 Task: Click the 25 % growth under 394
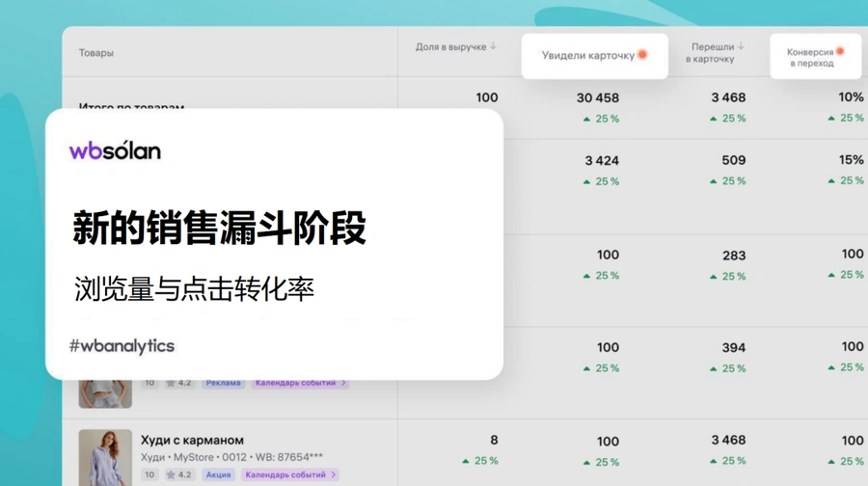tap(728, 368)
